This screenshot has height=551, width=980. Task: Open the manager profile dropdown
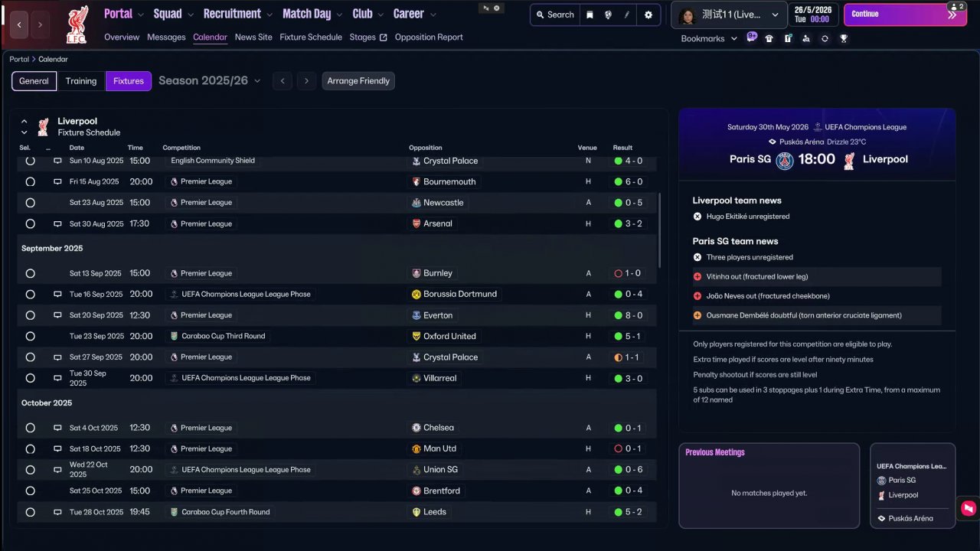(729, 15)
